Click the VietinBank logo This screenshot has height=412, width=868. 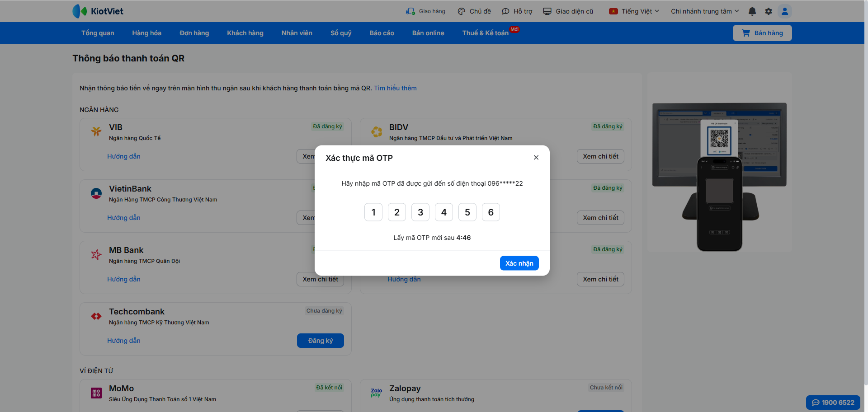click(96, 193)
